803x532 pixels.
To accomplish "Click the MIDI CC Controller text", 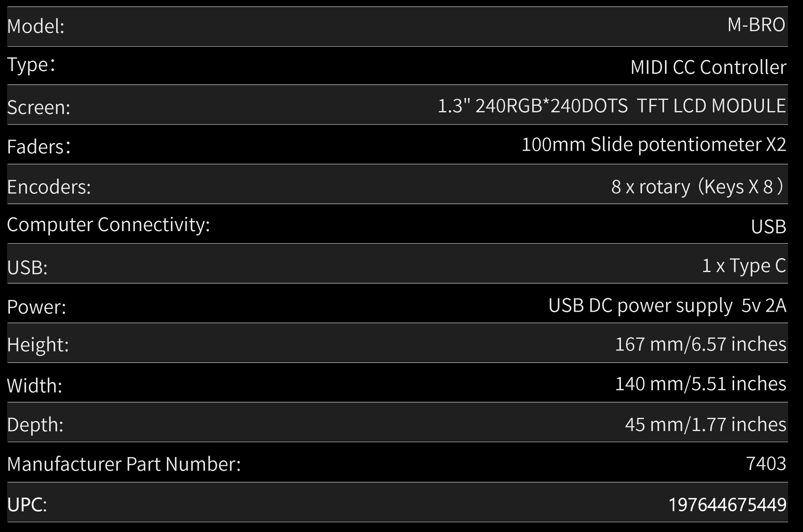I will pyautogui.click(x=708, y=67).
